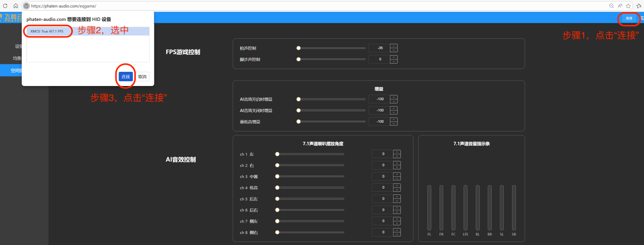Select XMOS True AI7.1 FPS device
The image size is (644, 245).
coord(47,31)
